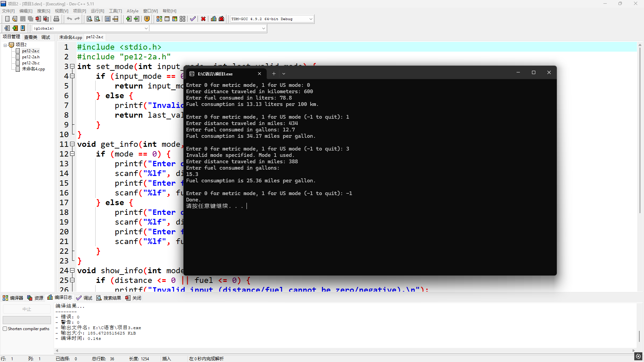Open TDM-GCC compiler set dropdown
644x362 pixels.
(311, 19)
